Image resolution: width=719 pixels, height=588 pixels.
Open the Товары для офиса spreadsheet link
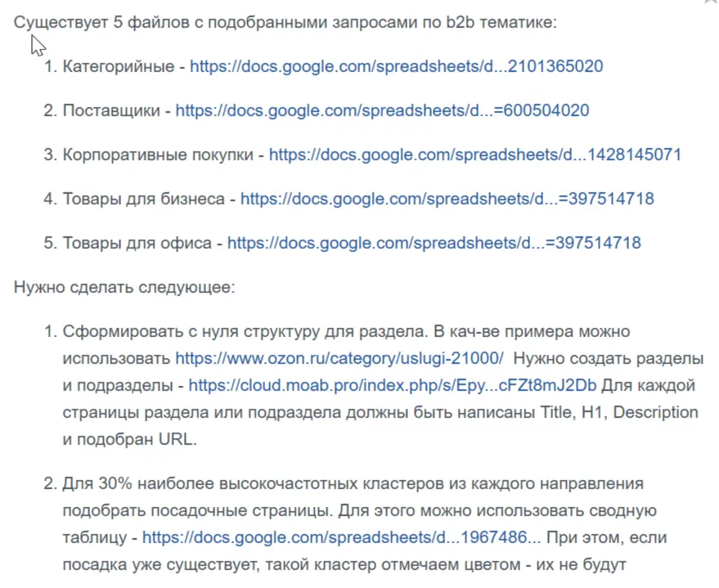click(434, 243)
